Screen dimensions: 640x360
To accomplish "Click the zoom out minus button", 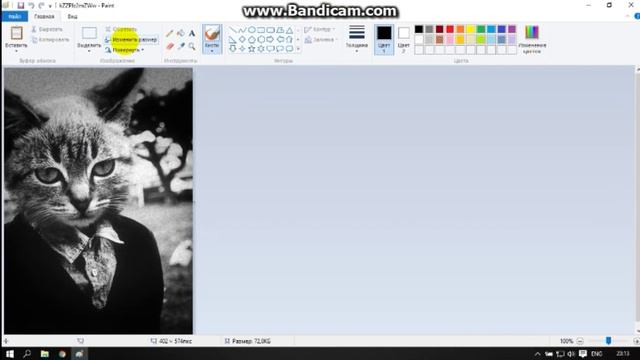I will [580, 341].
